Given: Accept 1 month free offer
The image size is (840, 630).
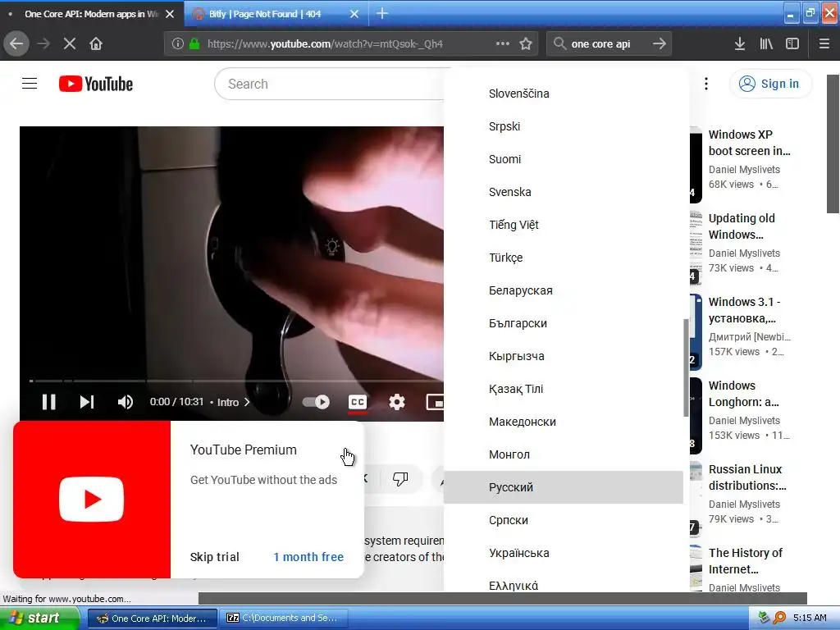Looking at the screenshot, I should coord(308,557).
